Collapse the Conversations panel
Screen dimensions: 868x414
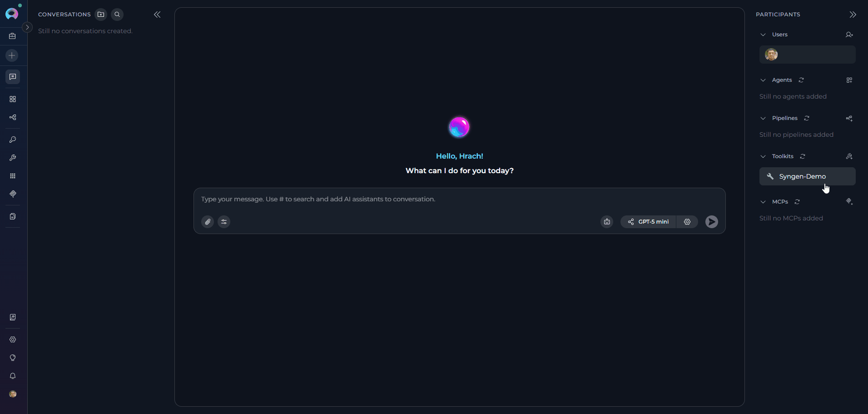pyautogui.click(x=157, y=15)
